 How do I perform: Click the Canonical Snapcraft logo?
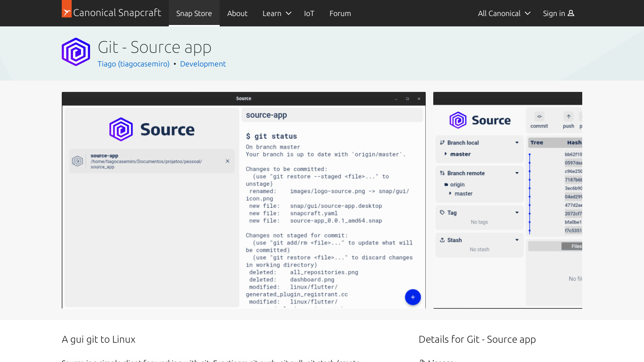click(111, 13)
